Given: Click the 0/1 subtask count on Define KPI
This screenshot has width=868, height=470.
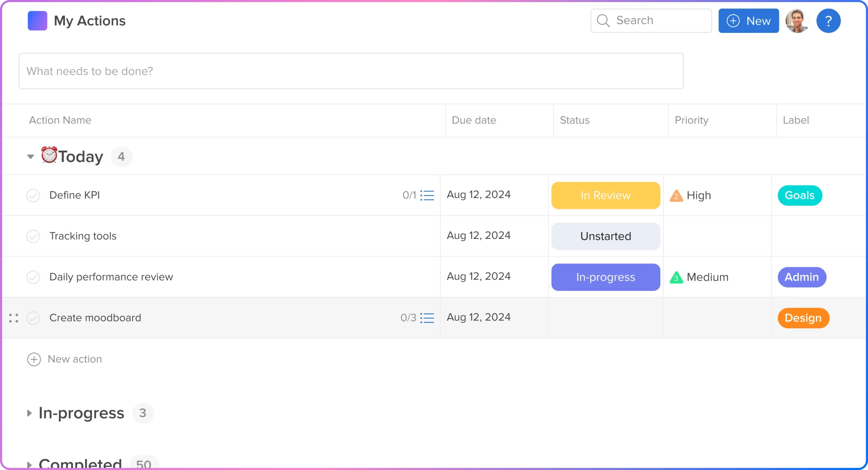Looking at the screenshot, I should click(x=409, y=195).
